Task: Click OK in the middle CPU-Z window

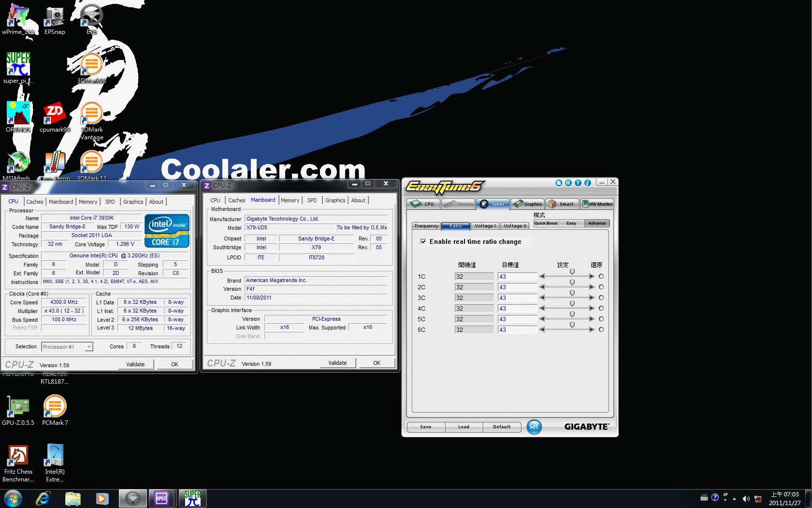Action: pos(377,363)
